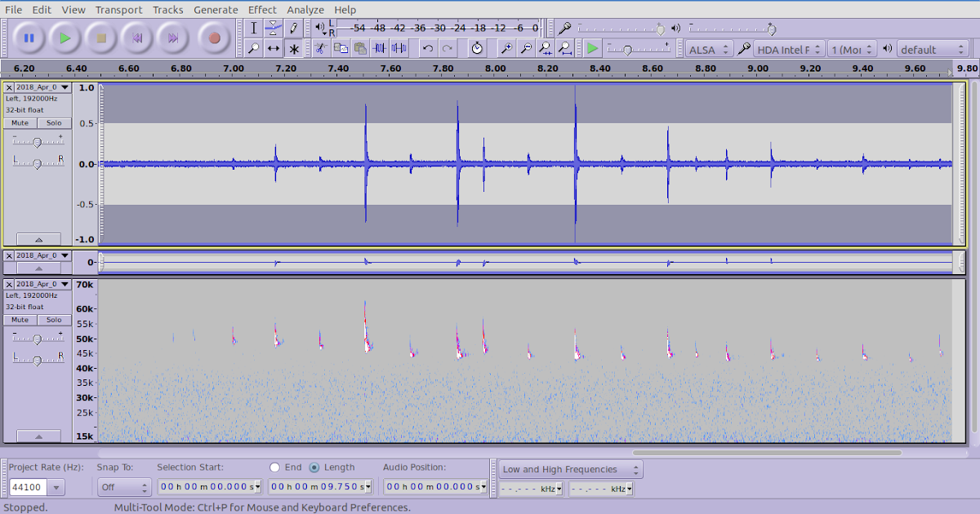Open the Analyze menu
Screen dimensions: 980x514
click(305, 10)
